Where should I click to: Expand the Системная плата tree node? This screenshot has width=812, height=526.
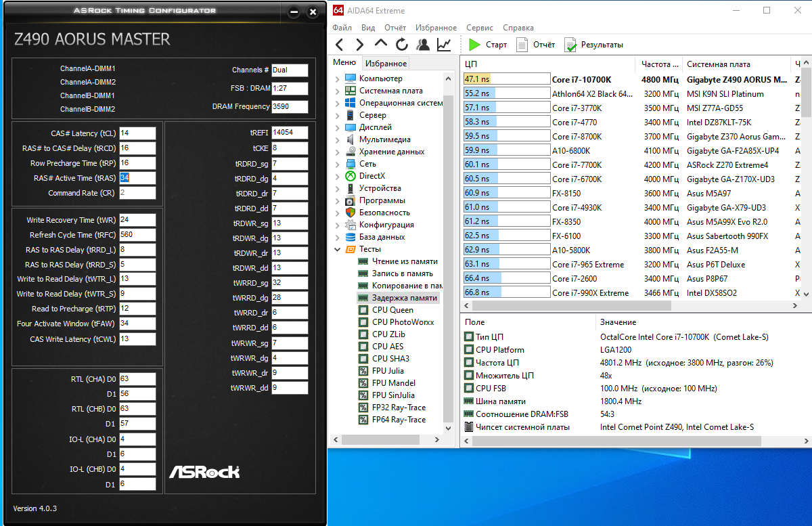point(337,91)
